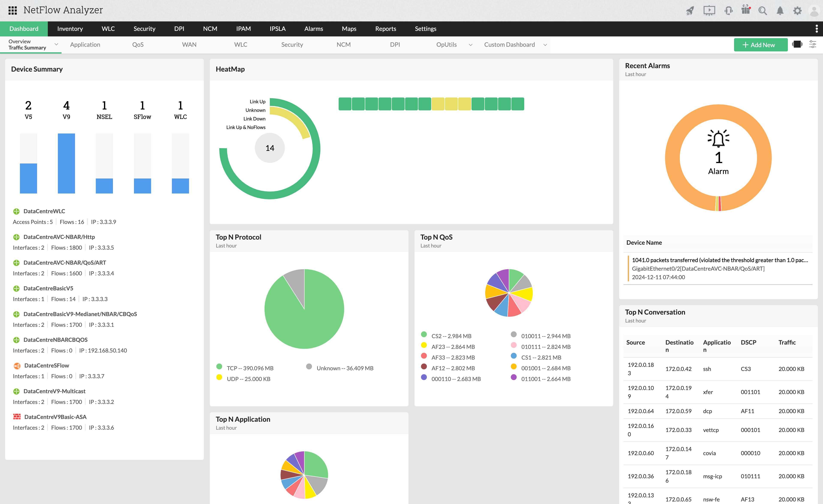823x504 pixels.
Task: Click the alarm bell icon in donut
Action: pyautogui.click(x=718, y=138)
